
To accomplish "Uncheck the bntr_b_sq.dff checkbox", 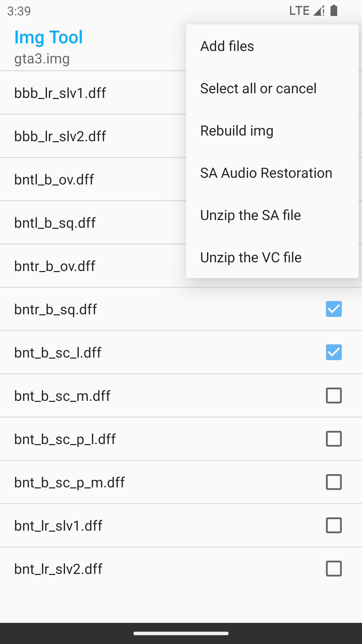I will tap(334, 309).
